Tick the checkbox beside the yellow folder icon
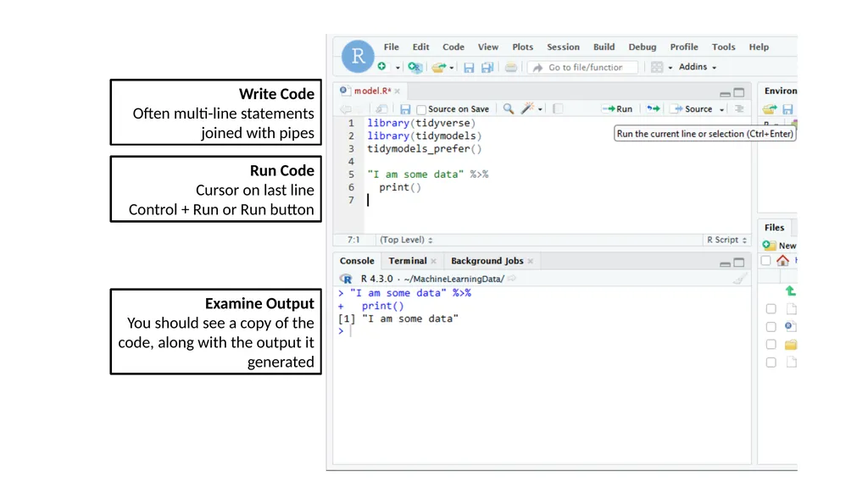Image resolution: width=868 pixels, height=487 pixels. (771, 344)
